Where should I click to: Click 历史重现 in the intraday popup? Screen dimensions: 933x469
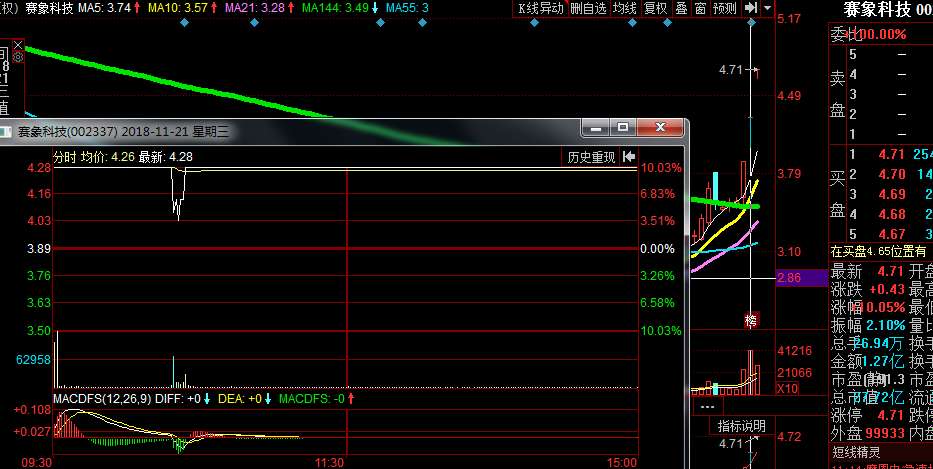(x=591, y=157)
